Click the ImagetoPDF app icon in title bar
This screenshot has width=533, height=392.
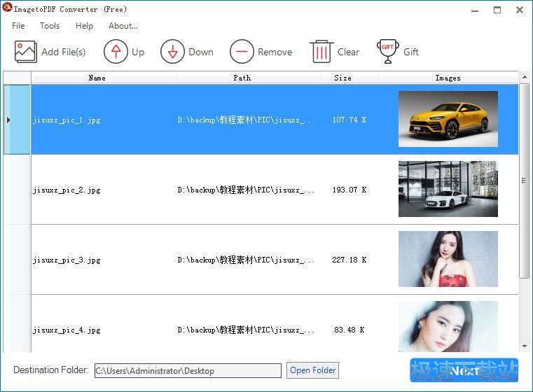point(7,9)
